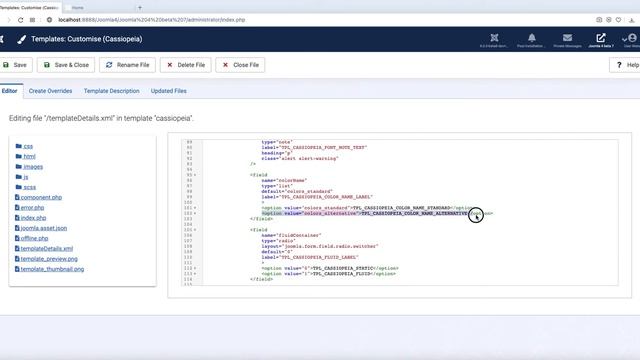Click the name="fluidContainer" code line
Viewport: 640px width, 360px height.
pyautogui.click(x=291, y=235)
